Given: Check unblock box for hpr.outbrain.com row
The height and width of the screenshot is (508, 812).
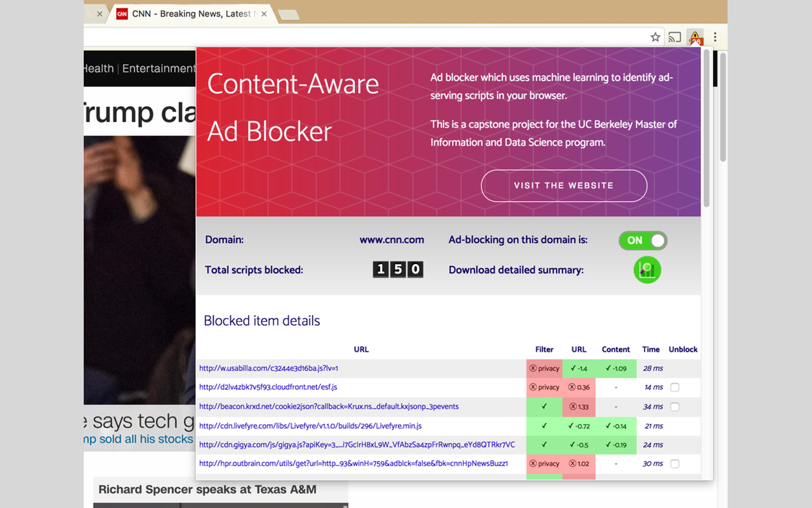Looking at the screenshot, I should [x=675, y=464].
